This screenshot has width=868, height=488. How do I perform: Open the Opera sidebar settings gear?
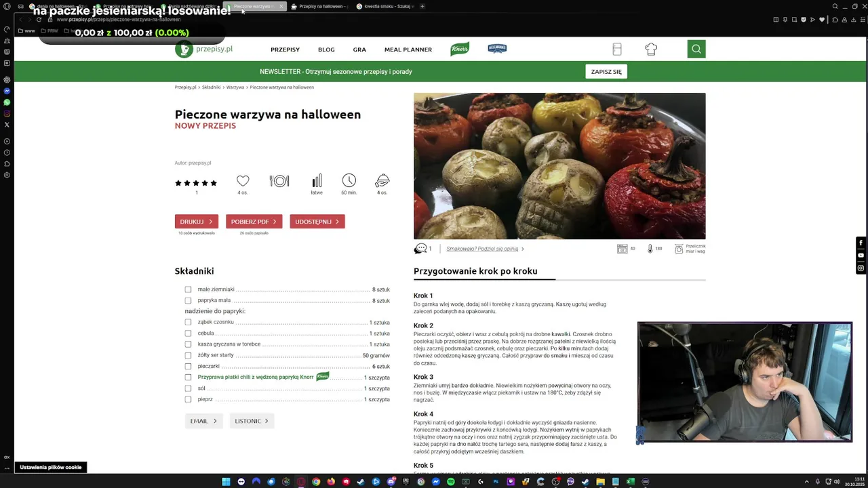point(7,175)
